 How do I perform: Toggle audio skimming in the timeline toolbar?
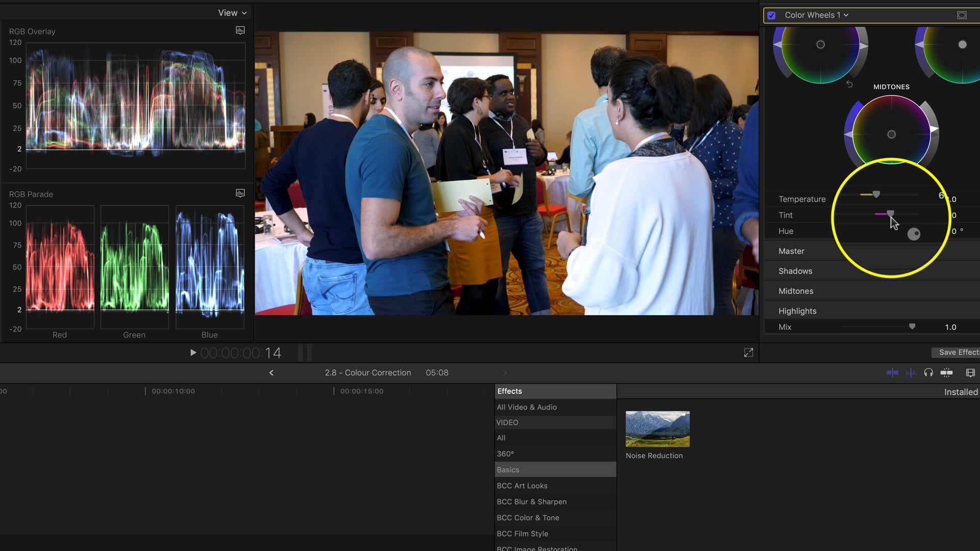click(911, 372)
